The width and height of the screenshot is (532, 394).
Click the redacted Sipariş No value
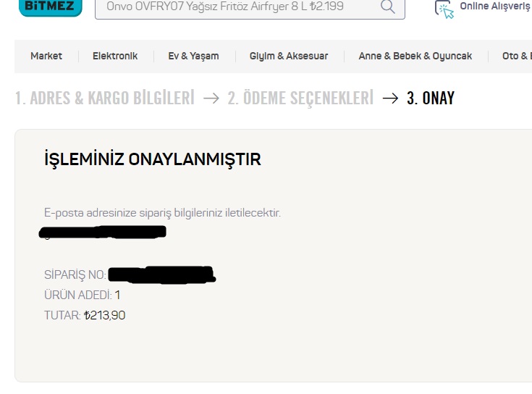pos(162,275)
